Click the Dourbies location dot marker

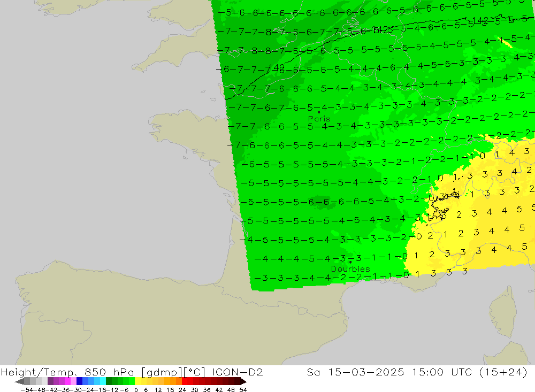coord(350,262)
